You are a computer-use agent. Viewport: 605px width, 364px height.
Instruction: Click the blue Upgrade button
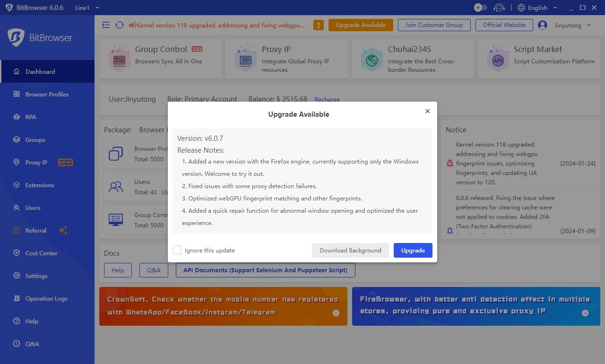413,250
